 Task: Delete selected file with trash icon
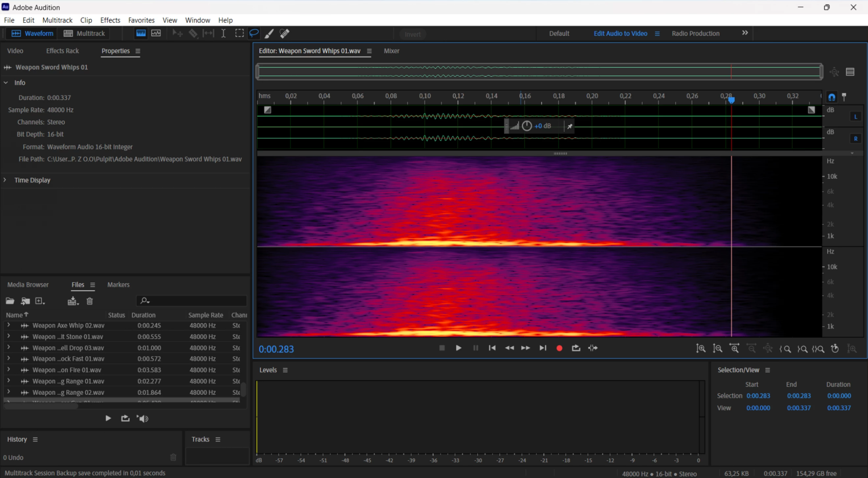point(90,301)
